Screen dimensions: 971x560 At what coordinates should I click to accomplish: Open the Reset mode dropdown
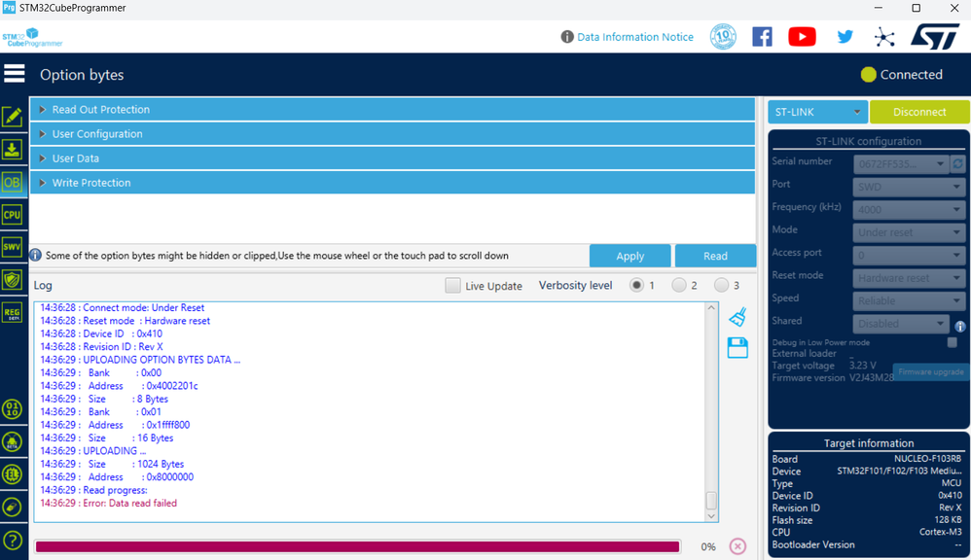point(909,278)
